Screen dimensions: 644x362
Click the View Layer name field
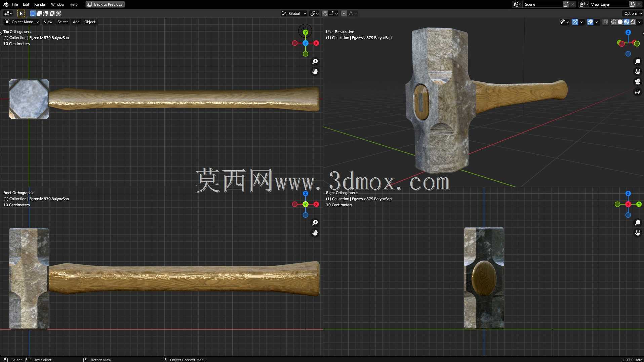pyautogui.click(x=609, y=4)
